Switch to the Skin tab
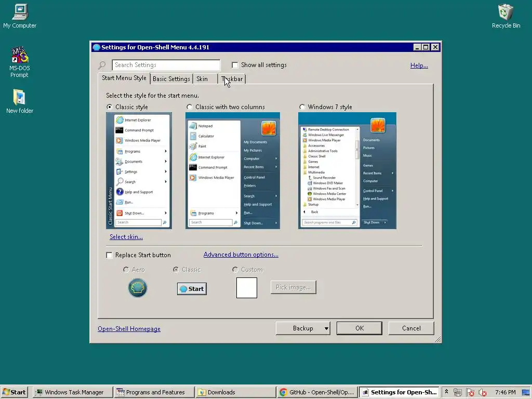The height and width of the screenshot is (399, 532). (202, 79)
